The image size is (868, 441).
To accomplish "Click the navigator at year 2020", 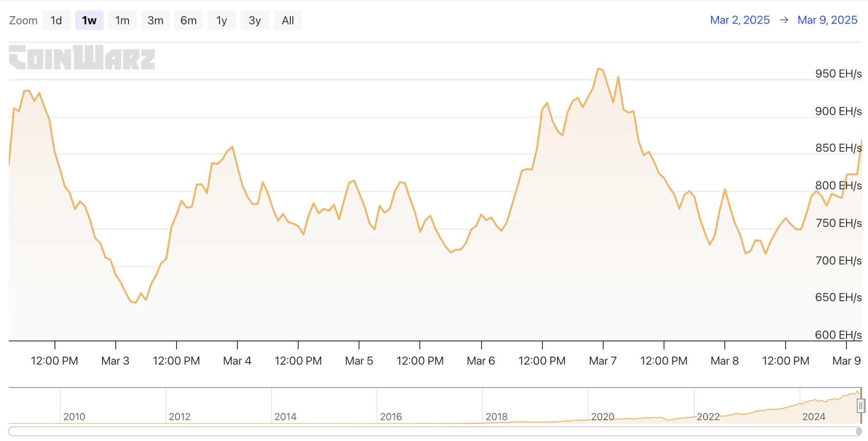I will [602, 416].
